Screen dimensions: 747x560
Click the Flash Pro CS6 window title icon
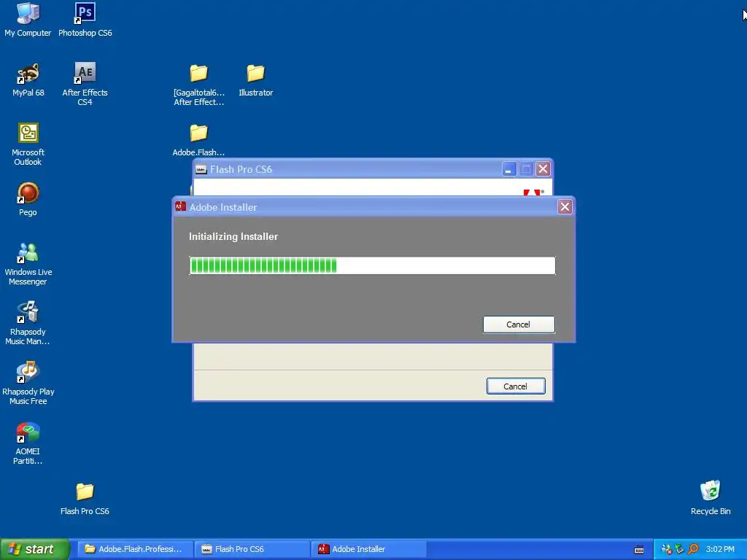click(x=201, y=169)
